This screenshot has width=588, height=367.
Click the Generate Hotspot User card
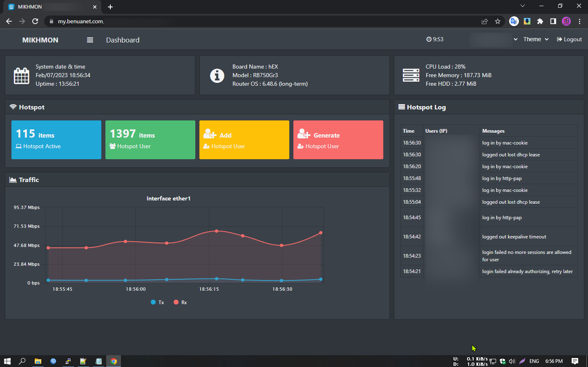338,140
